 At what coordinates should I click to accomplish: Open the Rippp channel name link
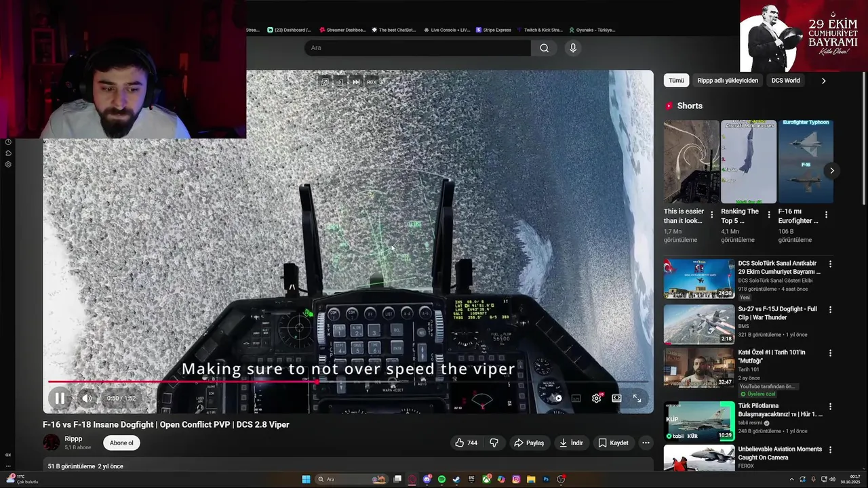pos(73,439)
